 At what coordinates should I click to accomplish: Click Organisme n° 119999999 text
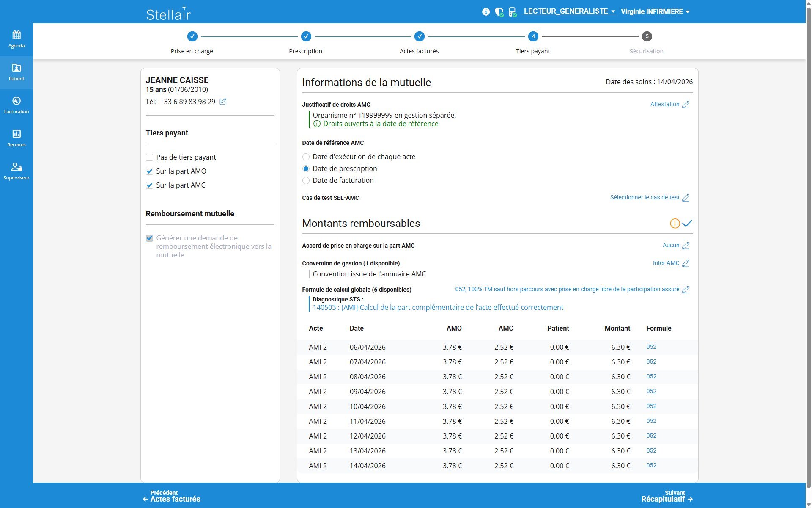[x=384, y=115]
